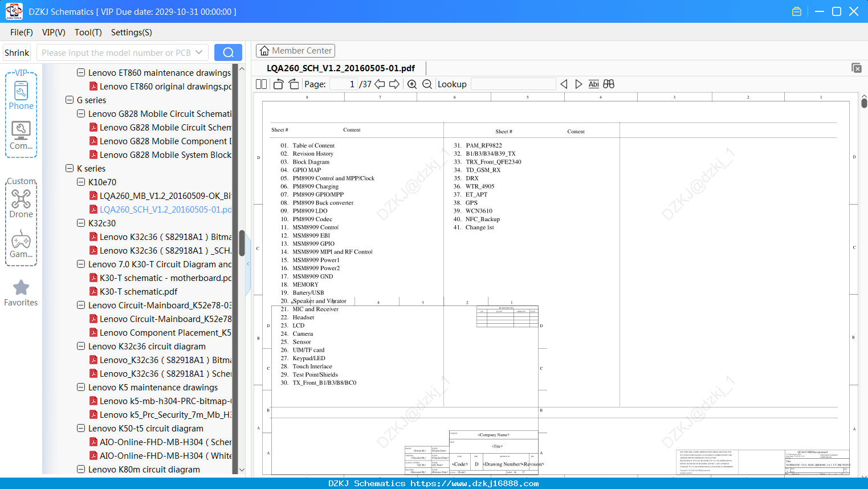Click the model number search field
868x489 pixels.
[116, 52]
